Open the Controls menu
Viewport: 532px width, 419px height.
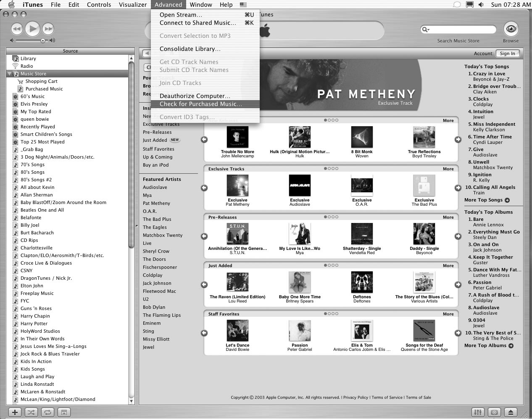pos(99,5)
